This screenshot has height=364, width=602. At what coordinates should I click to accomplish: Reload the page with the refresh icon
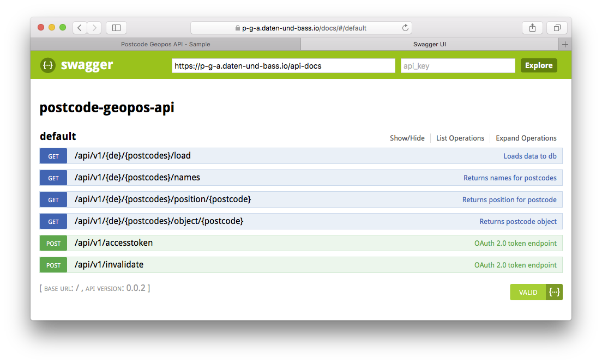tap(405, 28)
